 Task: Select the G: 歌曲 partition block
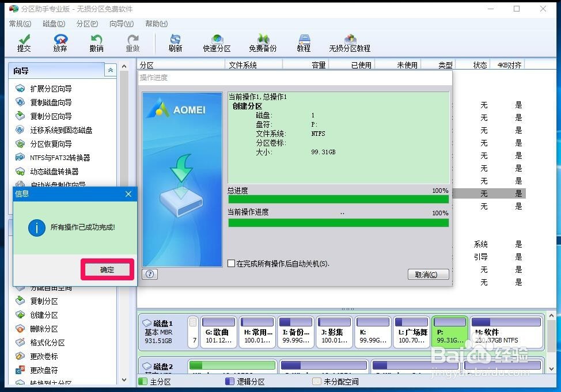[219, 332]
